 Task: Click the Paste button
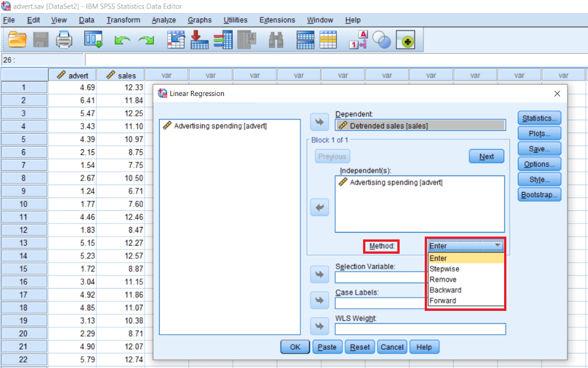pyautogui.click(x=327, y=347)
